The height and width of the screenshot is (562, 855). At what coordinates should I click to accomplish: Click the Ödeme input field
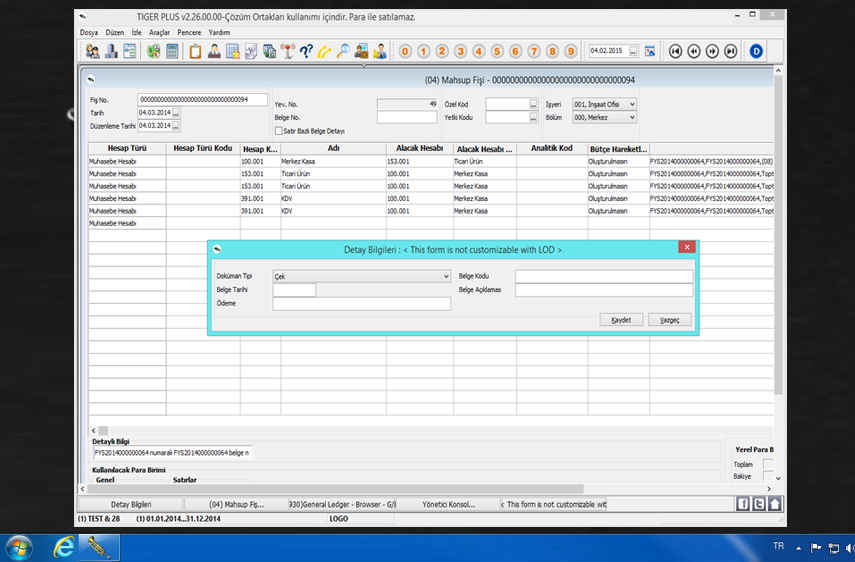(362, 304)
